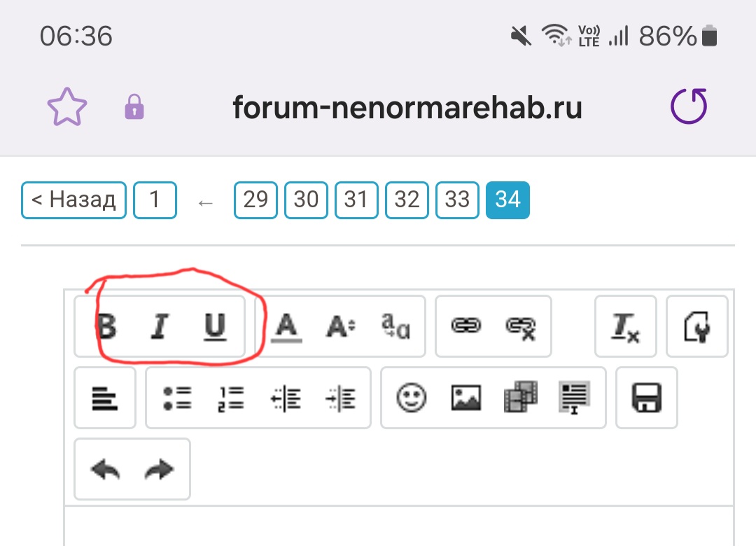Insert a numbered list
This screenshot has width=756, height=546.
pyautogui.click(x=231, y=398)
